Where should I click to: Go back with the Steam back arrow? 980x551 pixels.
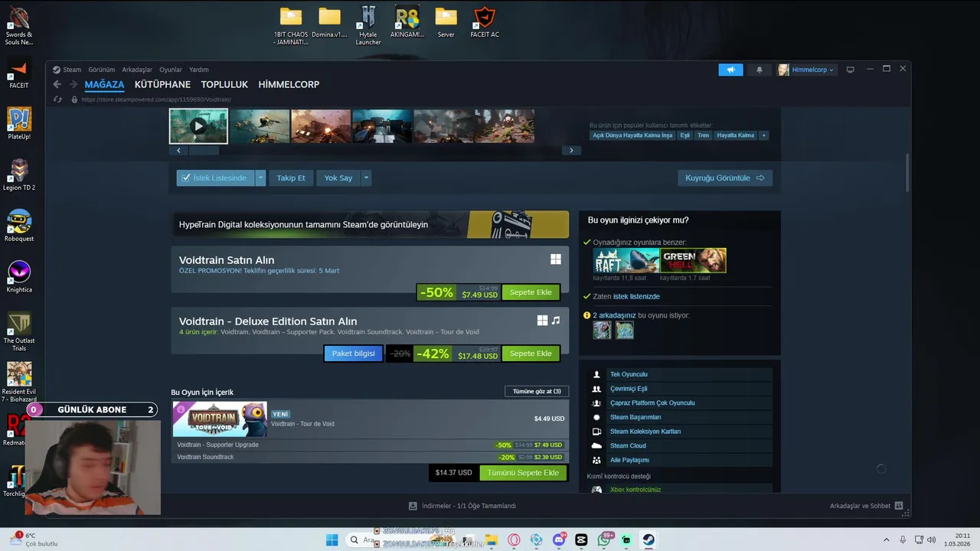pos(57,84)
